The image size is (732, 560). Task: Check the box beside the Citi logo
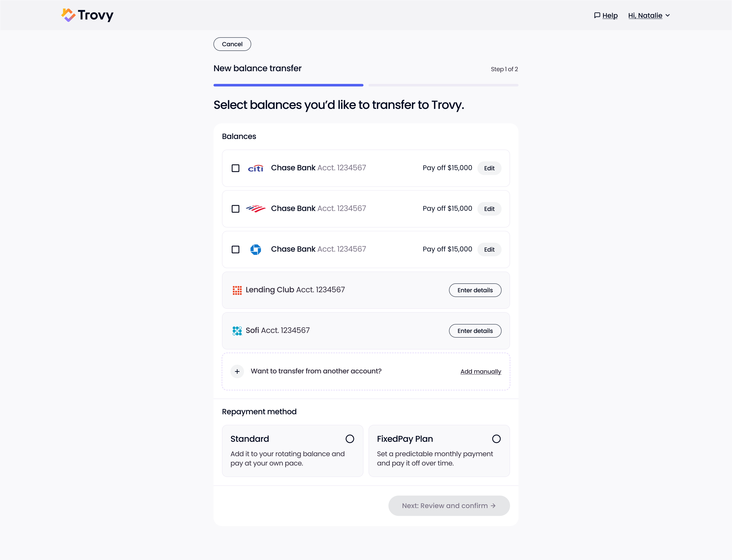[x=235, y=168]
